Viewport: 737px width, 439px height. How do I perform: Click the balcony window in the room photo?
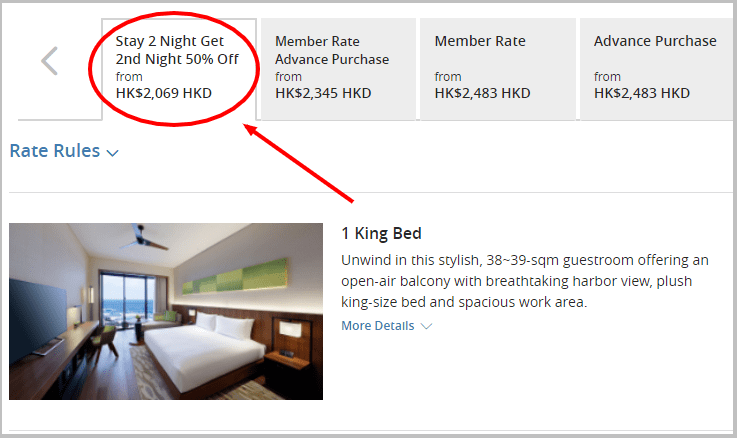(x=128, y=298)
